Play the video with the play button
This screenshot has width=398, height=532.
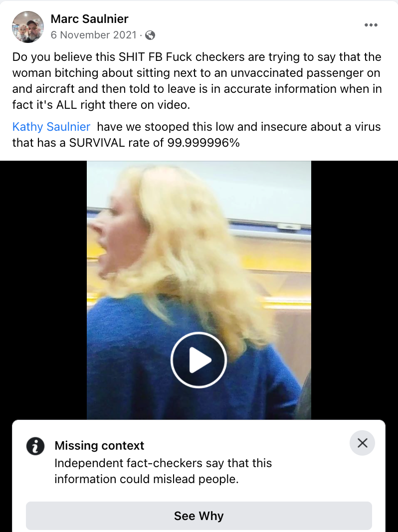[x=199, y=360]
